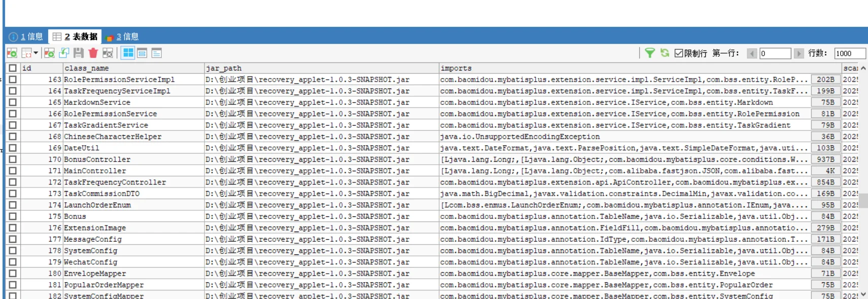Select the ExtensionImage class name cell

click(x=133, y=228)
